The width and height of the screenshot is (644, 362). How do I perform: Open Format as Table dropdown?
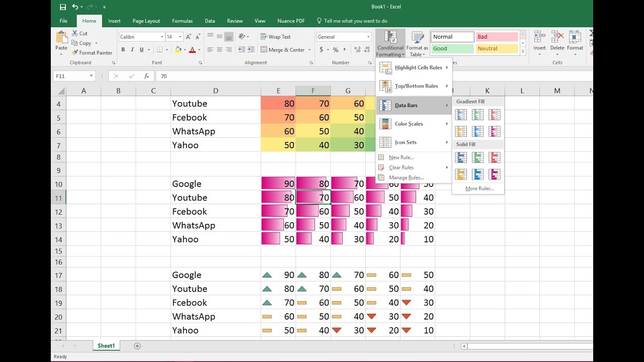(417, 44)
